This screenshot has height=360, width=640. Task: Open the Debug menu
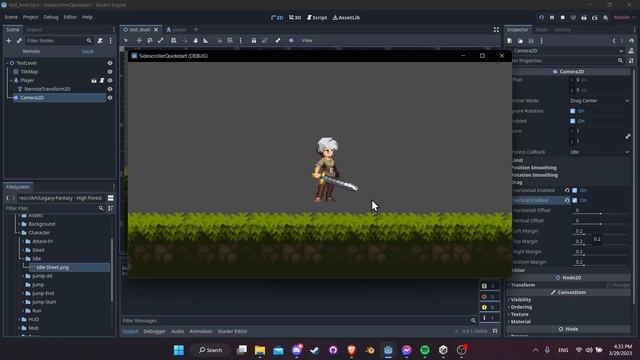[x=51, y=17]
